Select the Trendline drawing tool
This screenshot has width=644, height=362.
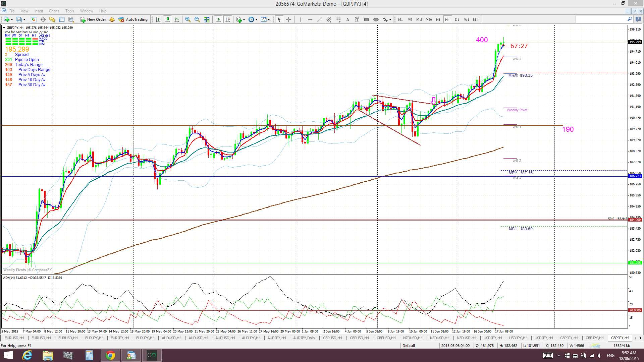click(319, 19)
